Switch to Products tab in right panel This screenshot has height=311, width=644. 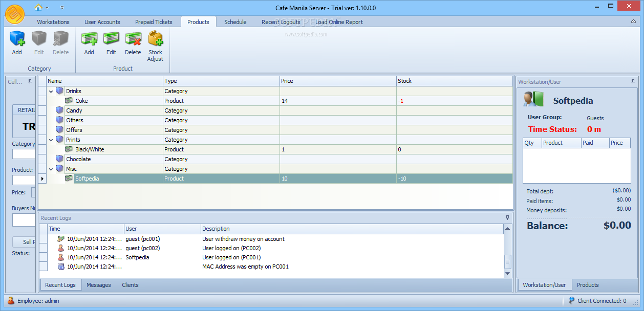coord(588,285)
